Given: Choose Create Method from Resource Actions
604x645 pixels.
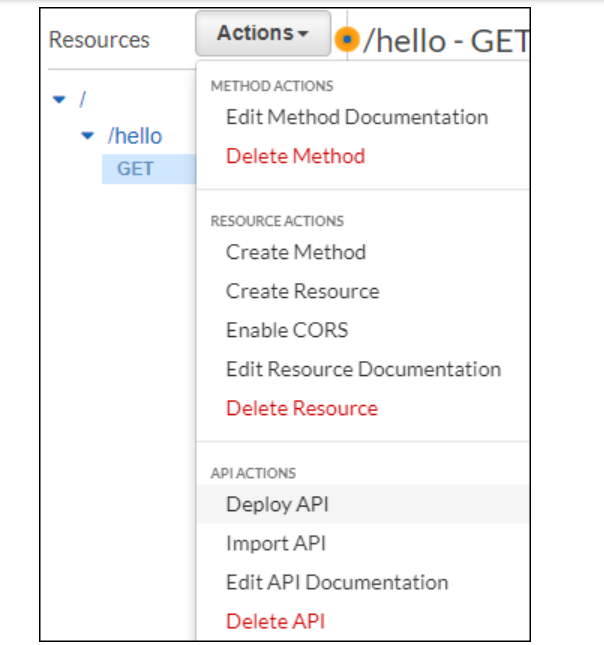Looking at the screenshot, I should (295, 252).
